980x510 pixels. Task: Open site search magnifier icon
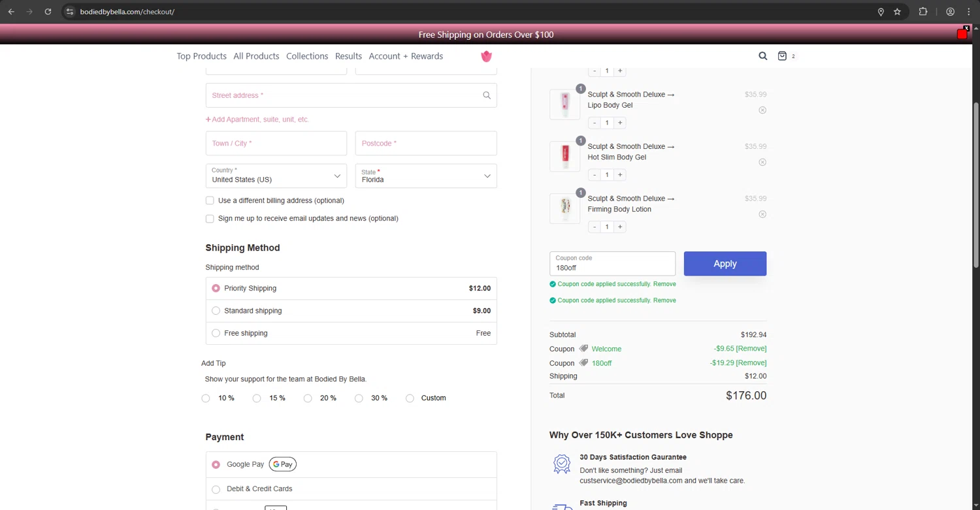point(762,56)
